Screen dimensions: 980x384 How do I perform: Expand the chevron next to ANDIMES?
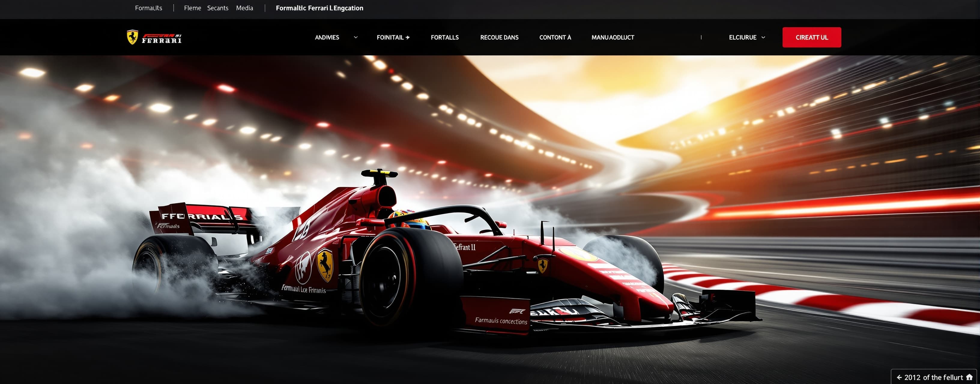click(x=356, y=37)
